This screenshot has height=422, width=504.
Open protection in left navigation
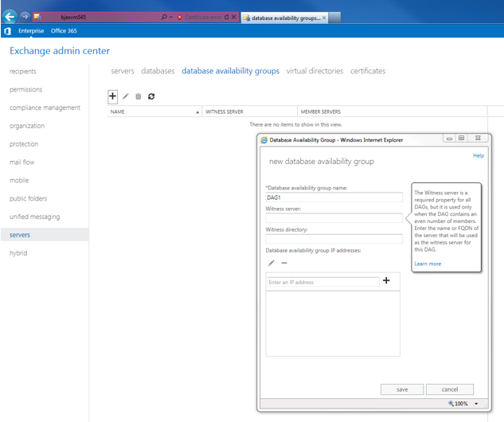(24, 144)
